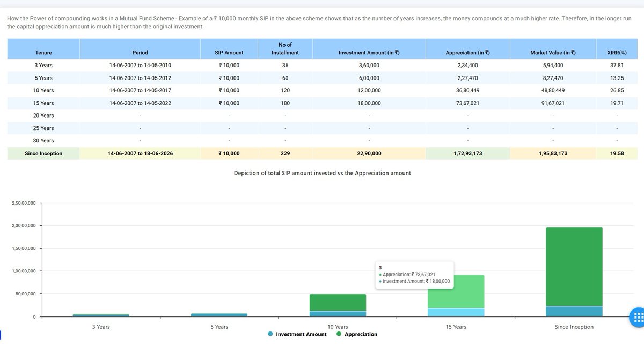The height and width of the screenshot is (346, 644).
Task: Select the 5 Years tenure row label
Action: (43, 78)
